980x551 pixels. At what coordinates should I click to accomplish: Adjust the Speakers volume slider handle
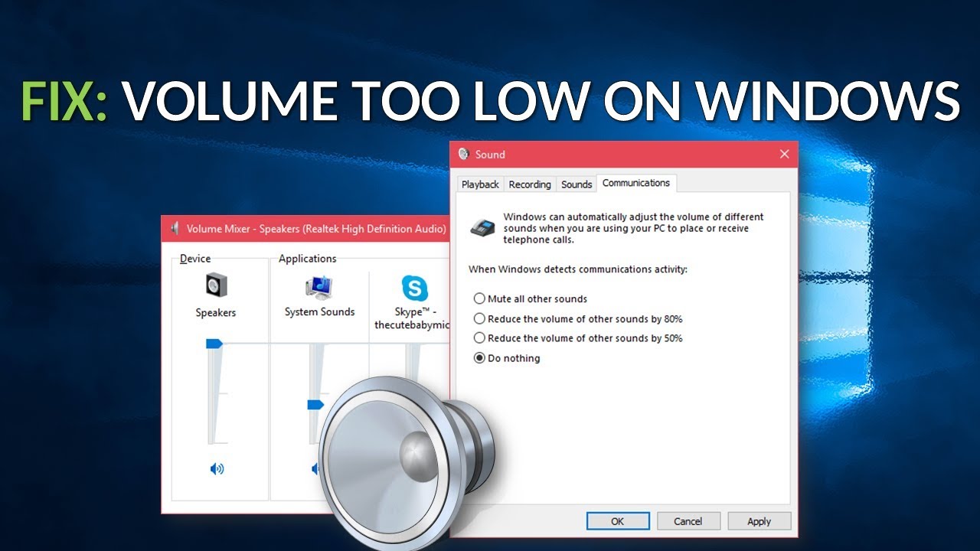tap(214, 344)
